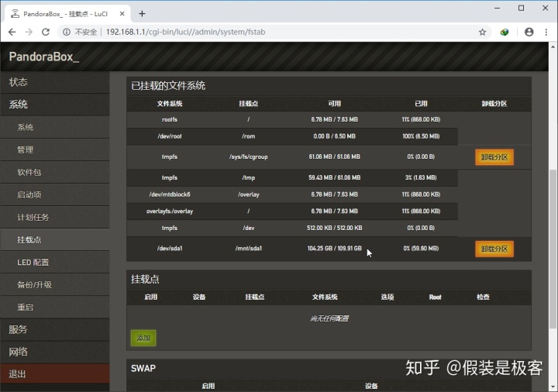The height and width of the screenshot is (392, 558).
Task: Click the 可用 column header
Action: [x=335, y=104]
